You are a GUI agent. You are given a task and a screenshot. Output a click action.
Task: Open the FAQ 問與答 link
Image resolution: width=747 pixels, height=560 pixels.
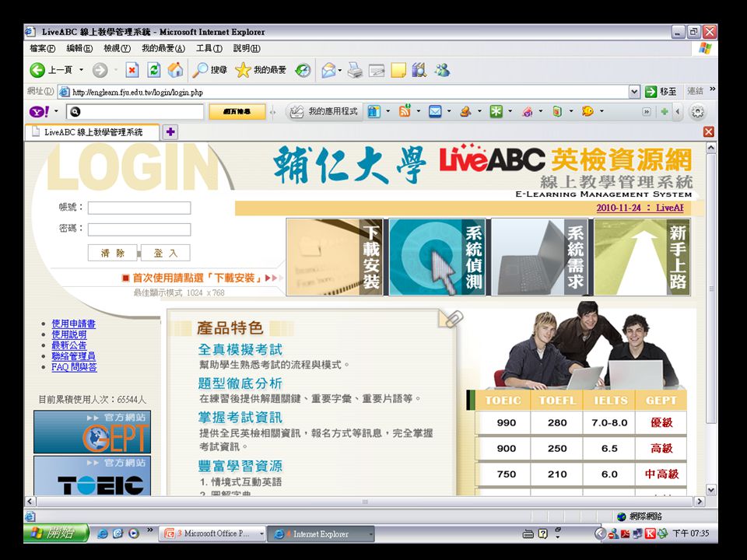[x=75, y=367]
